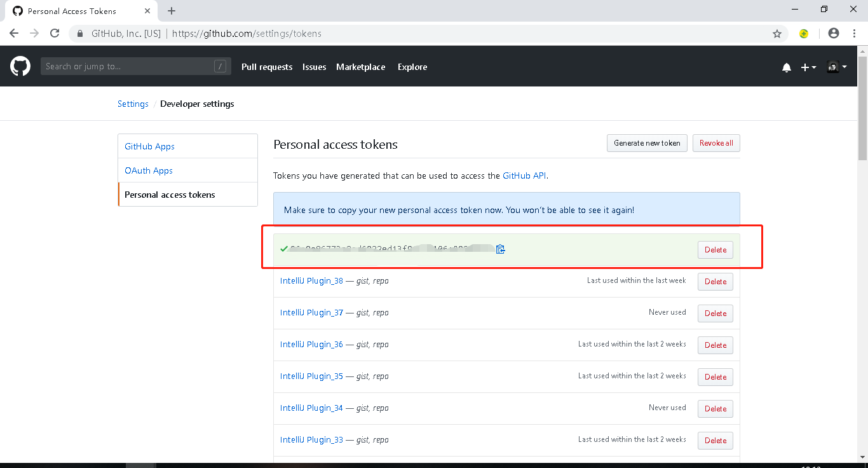Open the user avatar menu

click(x=836, y=67)
